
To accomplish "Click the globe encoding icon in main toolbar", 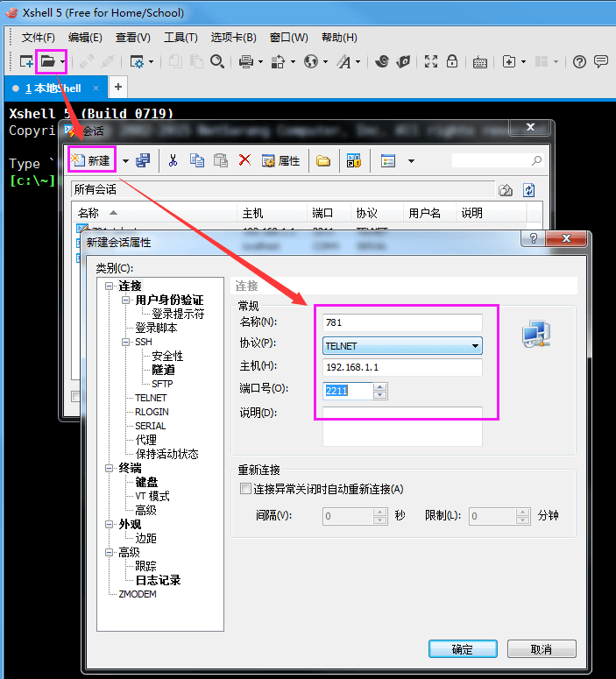I will 311,62.
